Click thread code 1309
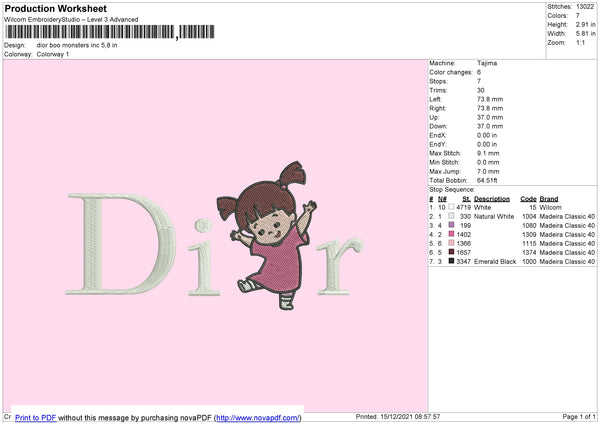The width and height of the screenshot is (600, 424). click(529, 235)
